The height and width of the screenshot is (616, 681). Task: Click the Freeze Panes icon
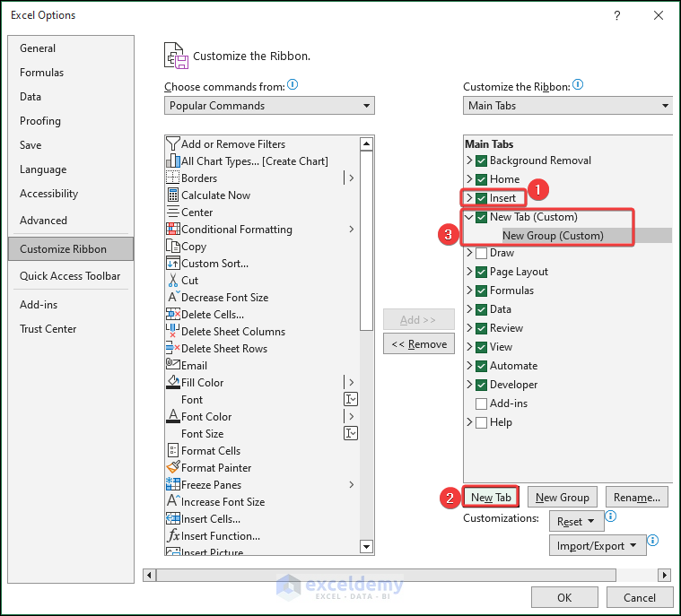pyautogui.click(x=173, y=484)
